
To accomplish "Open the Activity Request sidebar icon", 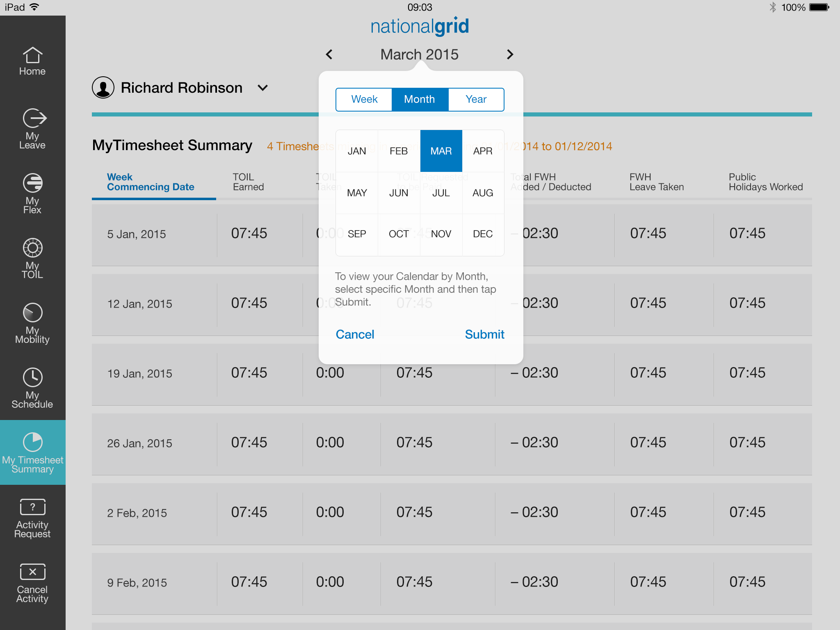I will point(32,517).
